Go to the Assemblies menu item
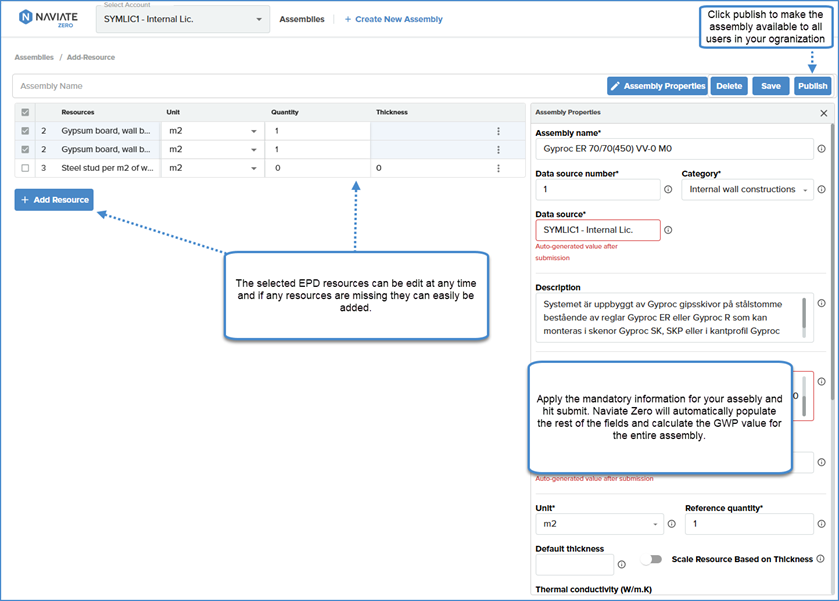The width and height of the screenshot is (839, 601). 301,19
